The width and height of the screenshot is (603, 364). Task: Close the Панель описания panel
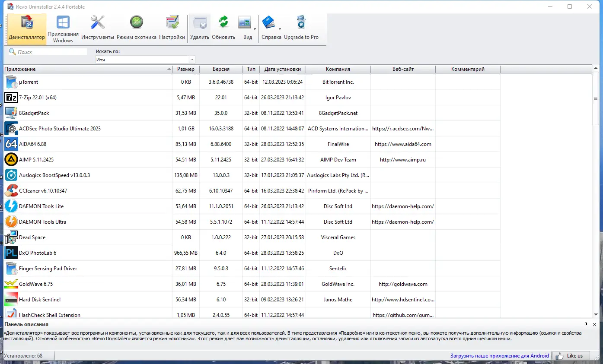(595, 324)
